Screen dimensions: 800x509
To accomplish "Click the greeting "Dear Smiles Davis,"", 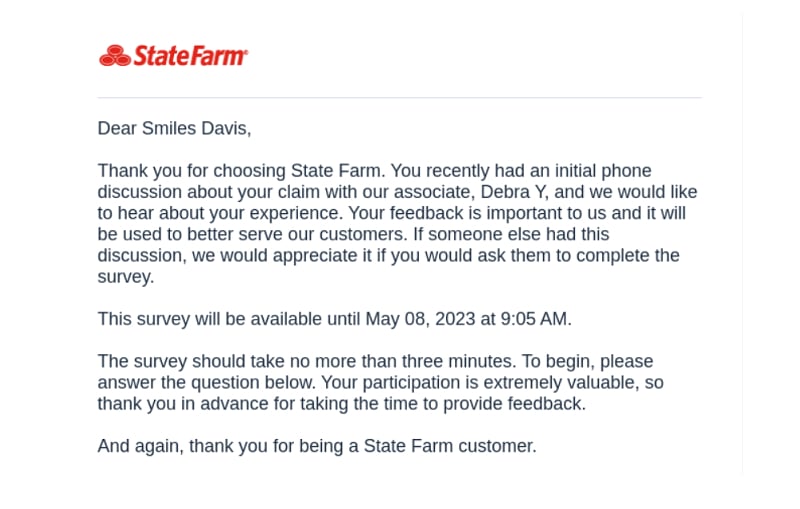I will point(174,129).
